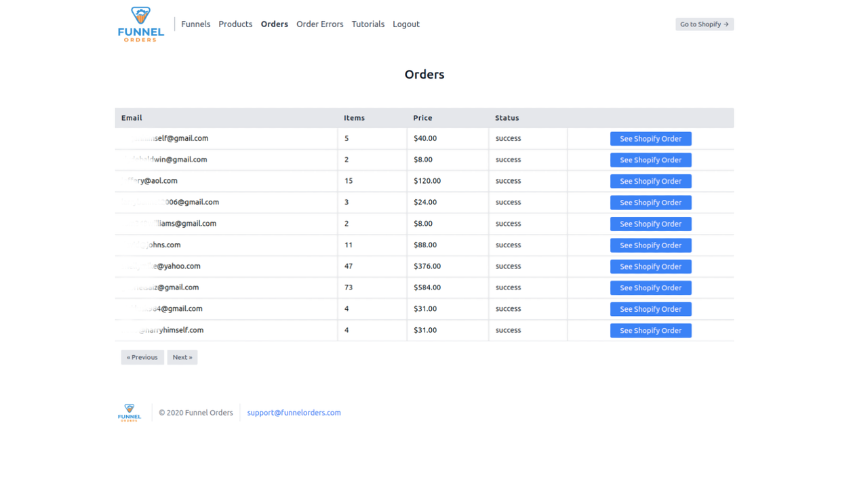868x488 pixels.
Task: See Shopify Order for the $40.00 order
Action: coord(650,138)
